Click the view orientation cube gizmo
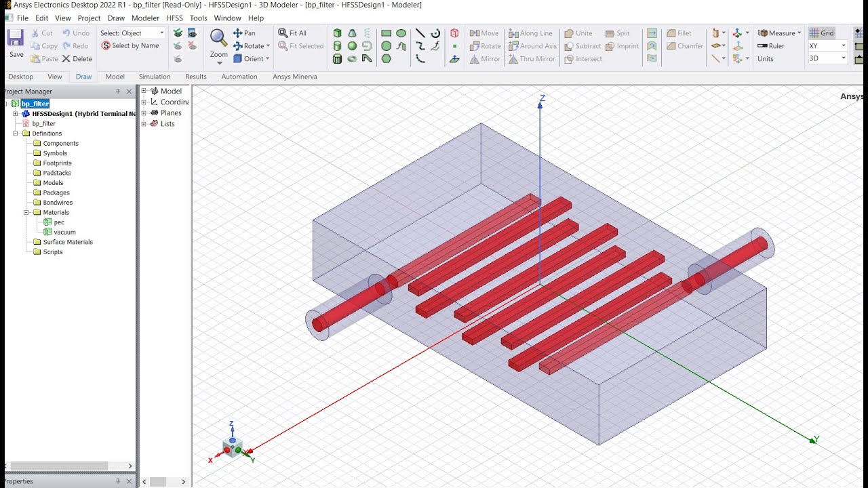868x488 pixels. point(232,447)
